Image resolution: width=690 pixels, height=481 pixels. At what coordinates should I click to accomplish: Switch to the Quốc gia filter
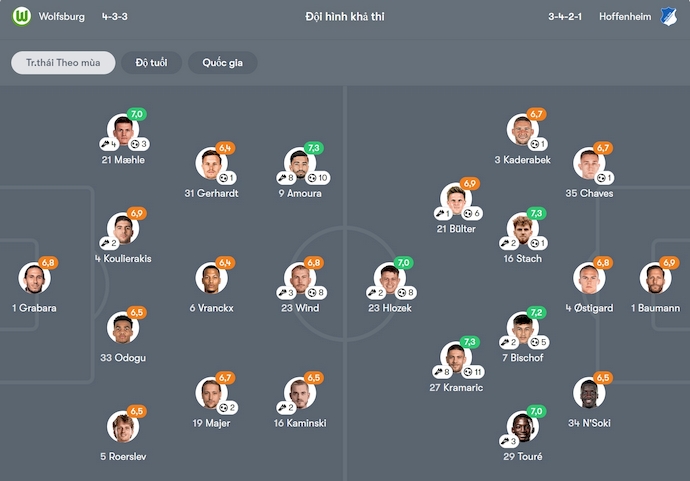(222, 63)
